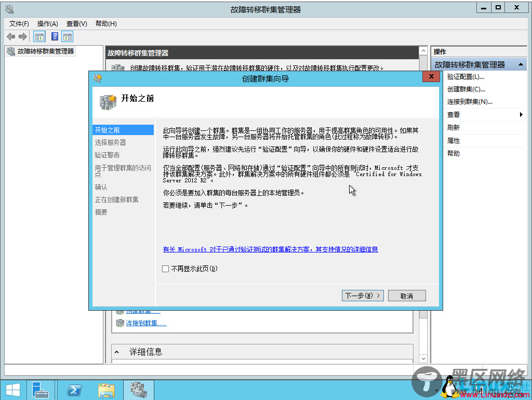Click the scroll-down arrow of main pane scrollbar
The image size is (532, 400).
click(423, 358)
